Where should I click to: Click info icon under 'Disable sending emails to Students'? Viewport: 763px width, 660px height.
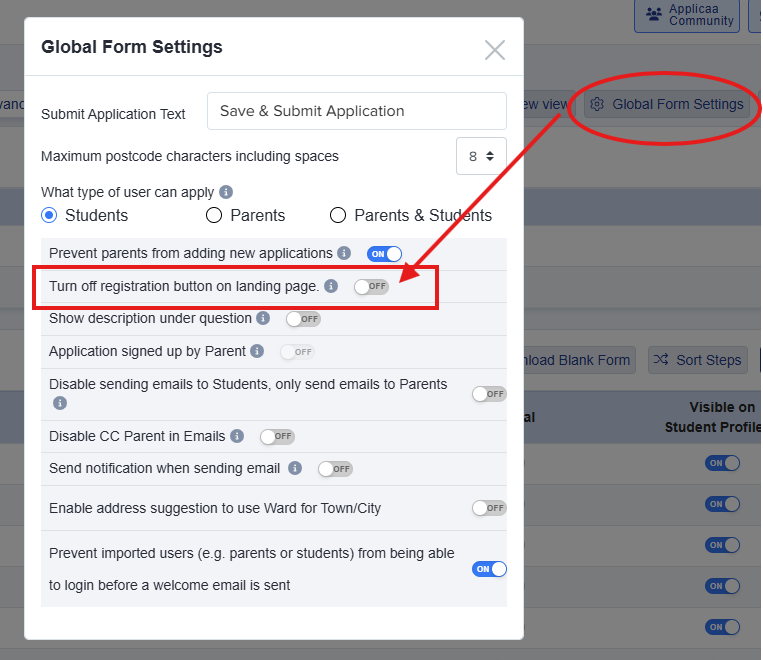point(60,403)
